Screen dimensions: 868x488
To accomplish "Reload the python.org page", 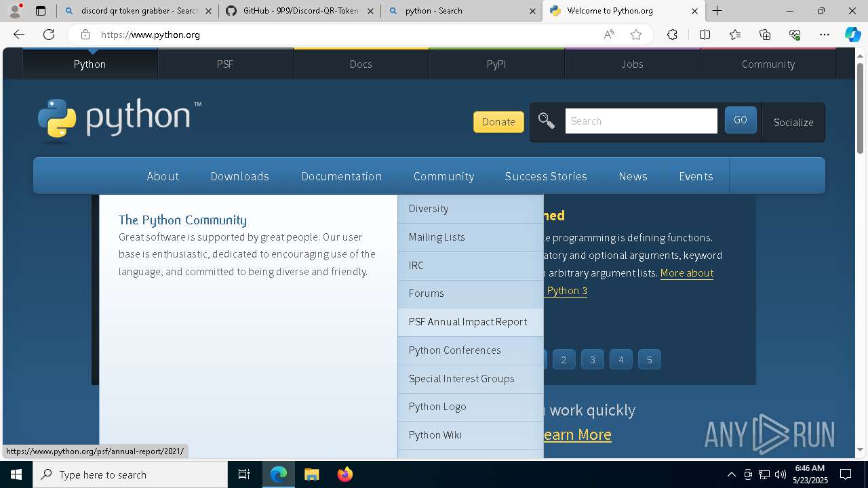I will point(49,35).
